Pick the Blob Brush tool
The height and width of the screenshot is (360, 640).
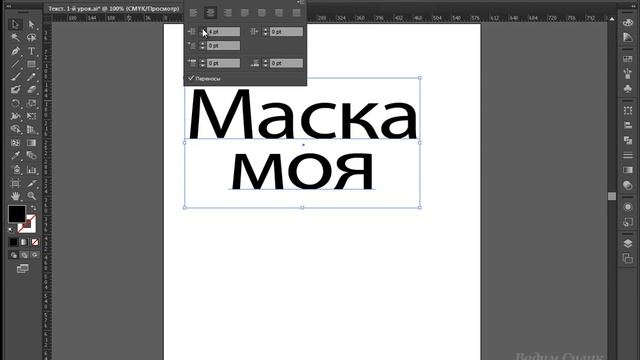point(15,90)
